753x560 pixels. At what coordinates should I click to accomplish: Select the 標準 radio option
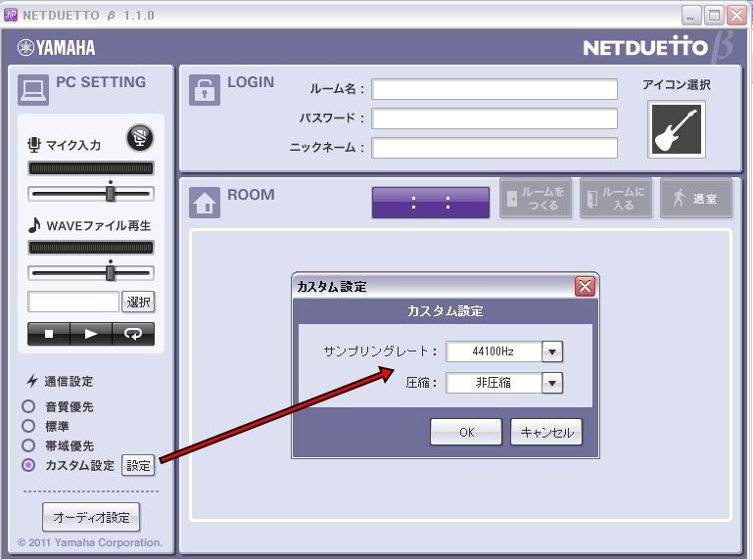(28, 426)
